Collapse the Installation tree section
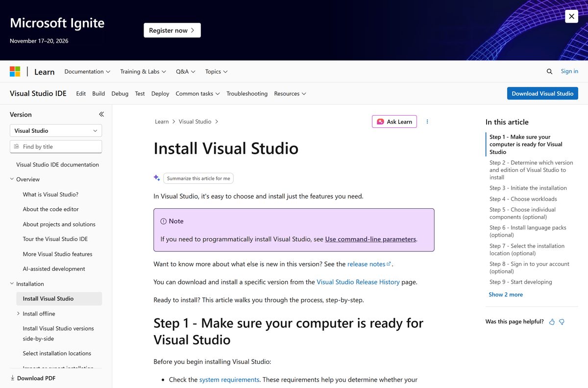Image resolution: width=588 pixels, height=388 pixels. (x=12, y=284)
